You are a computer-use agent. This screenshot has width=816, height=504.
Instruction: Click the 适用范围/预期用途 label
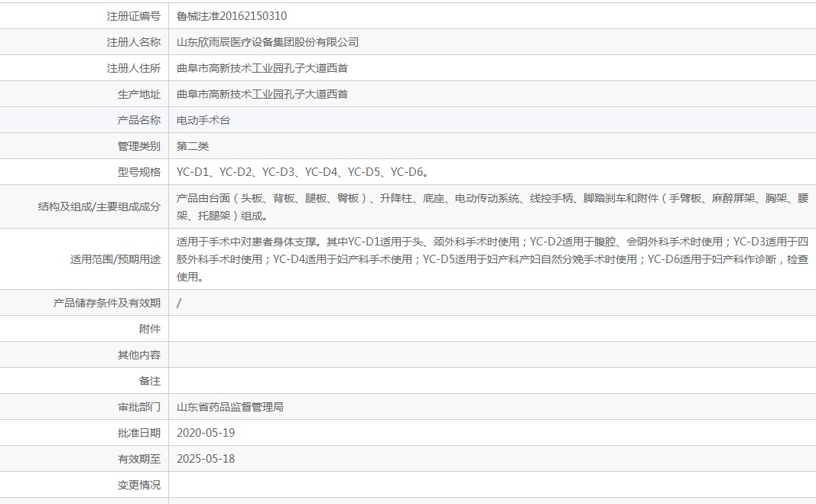[115, 259]
